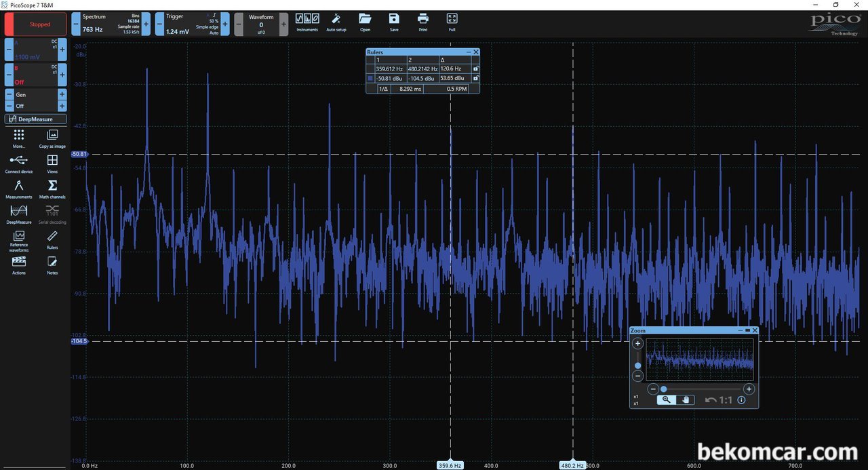Toggle channel A color square in Rulers
This screenshot has width=868, height=470.
(x=370, y=78)
